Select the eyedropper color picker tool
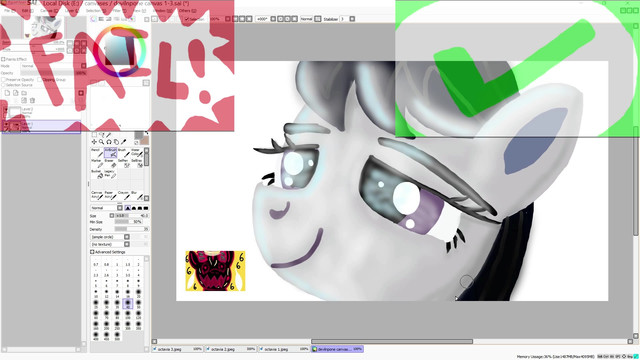 (x=124, y=142)
